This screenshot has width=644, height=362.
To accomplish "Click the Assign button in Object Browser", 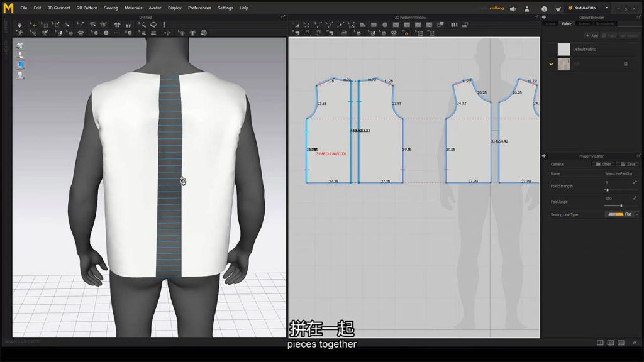I will tap(629, 36).
